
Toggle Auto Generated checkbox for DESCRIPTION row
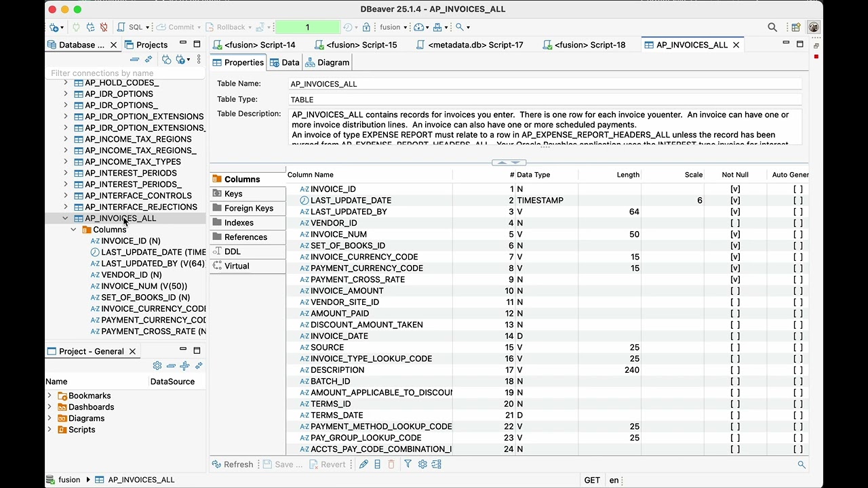(x=797, y=370)
